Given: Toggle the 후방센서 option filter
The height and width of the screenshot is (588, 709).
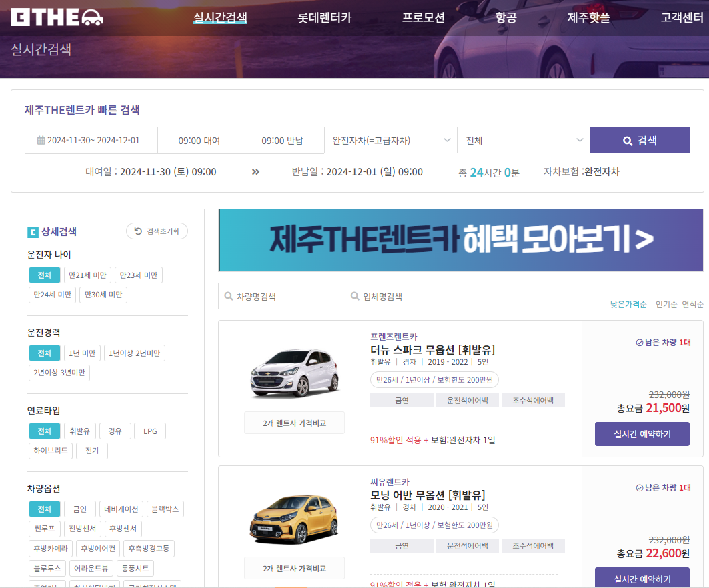Looking at the screenshot, I should click(x=123, y=529).
